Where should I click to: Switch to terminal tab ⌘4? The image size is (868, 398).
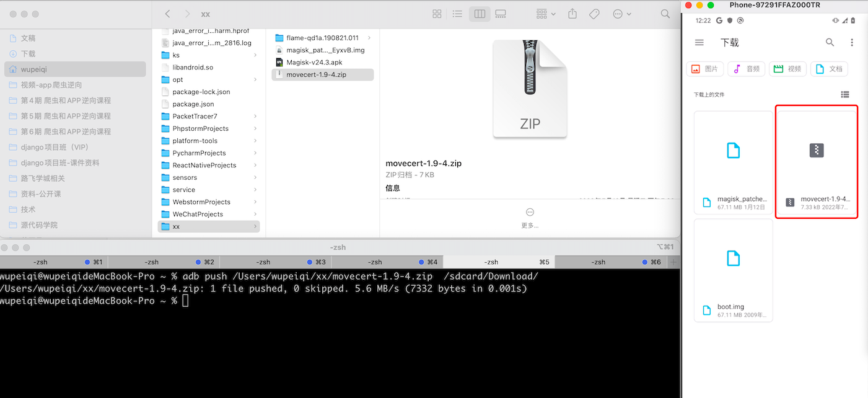pos(387,262)
